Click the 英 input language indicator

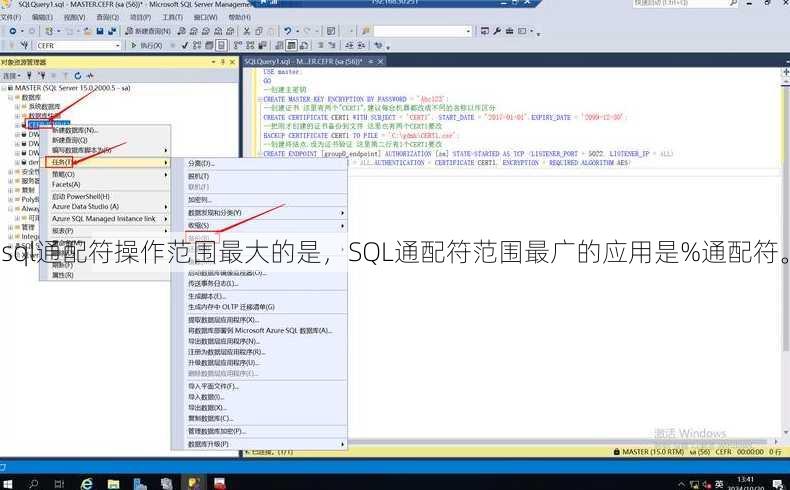[719, 484]
